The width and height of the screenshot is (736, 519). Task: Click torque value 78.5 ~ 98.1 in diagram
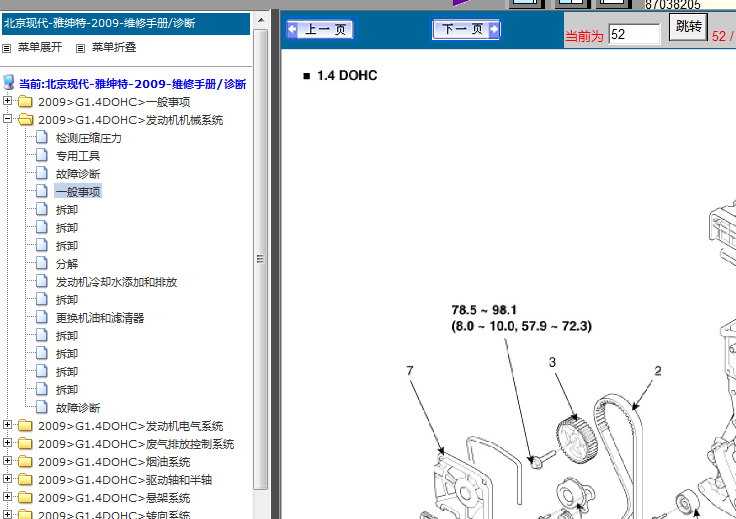(x=484, y=310)
